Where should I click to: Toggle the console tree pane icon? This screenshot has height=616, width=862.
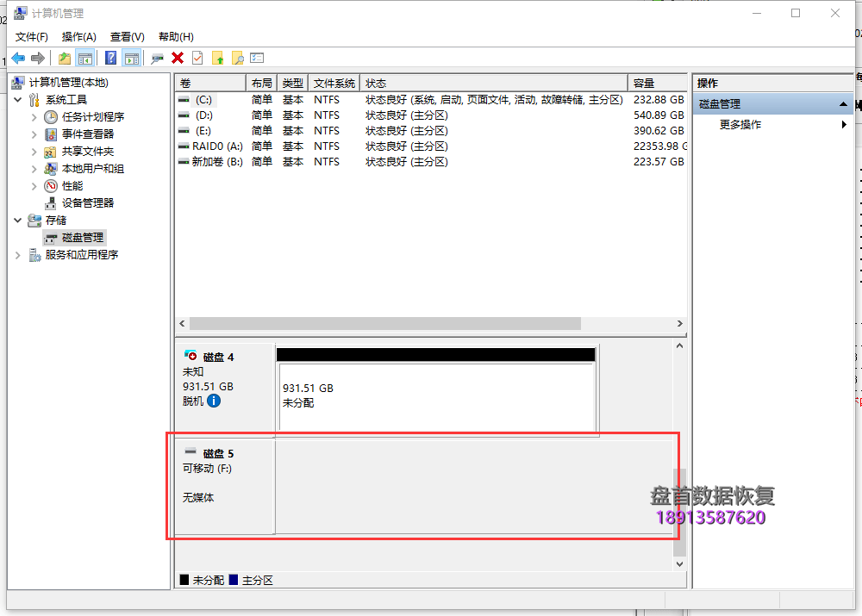click(x=85, y=58)
